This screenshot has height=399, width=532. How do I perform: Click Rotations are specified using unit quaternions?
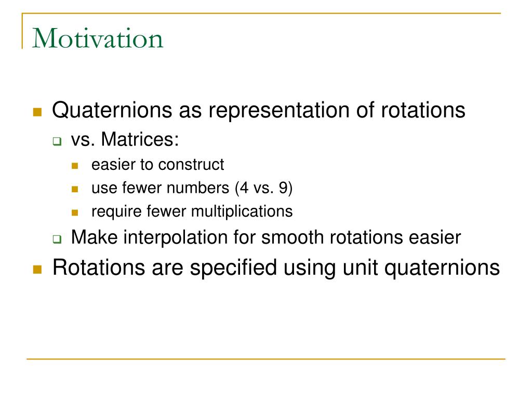(276, 268)
